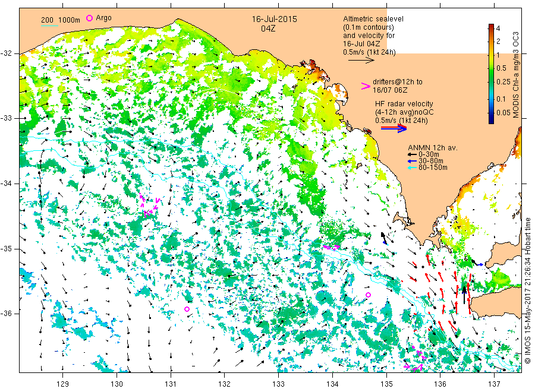Viewport: 535px width, 392px height.
Task: Click the 'Altimetric sealevel' legend heading
Action: [373, 19]
